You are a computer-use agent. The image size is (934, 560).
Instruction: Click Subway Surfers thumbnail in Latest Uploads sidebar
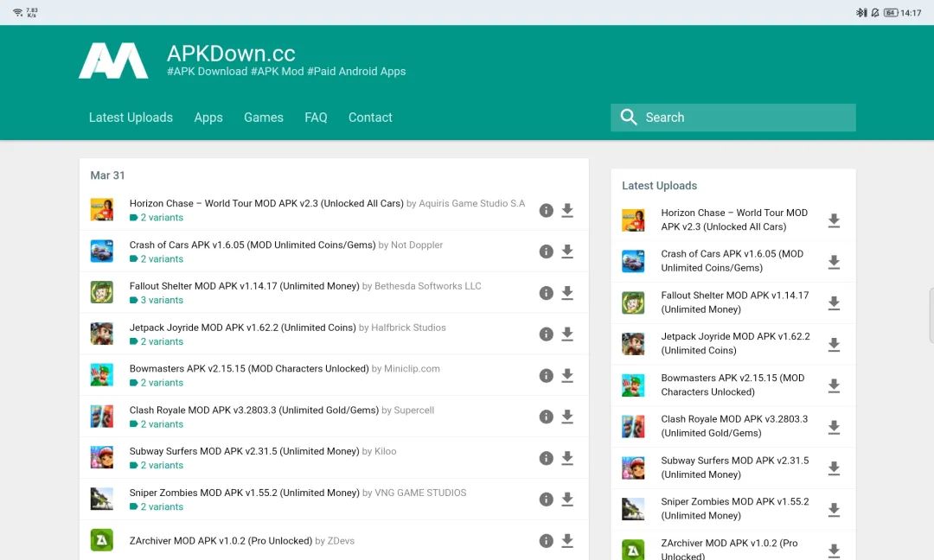[633, 468]
